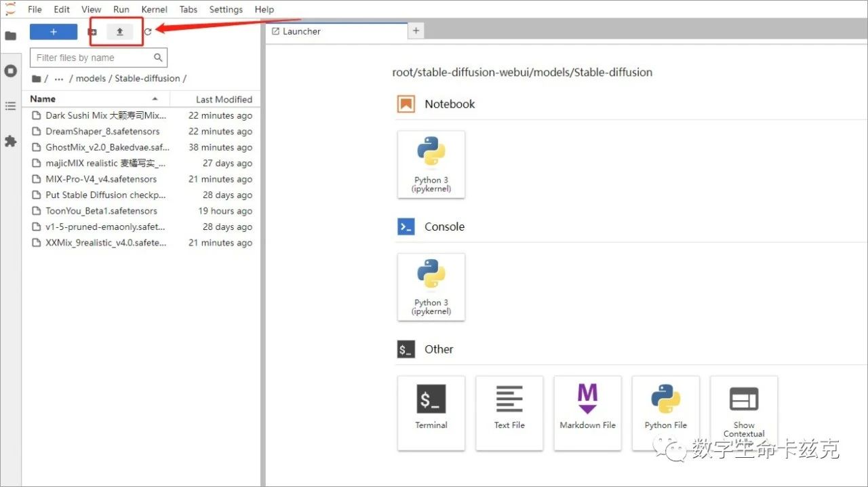Click the search magnifier in filter box

(x=158, y=58)
